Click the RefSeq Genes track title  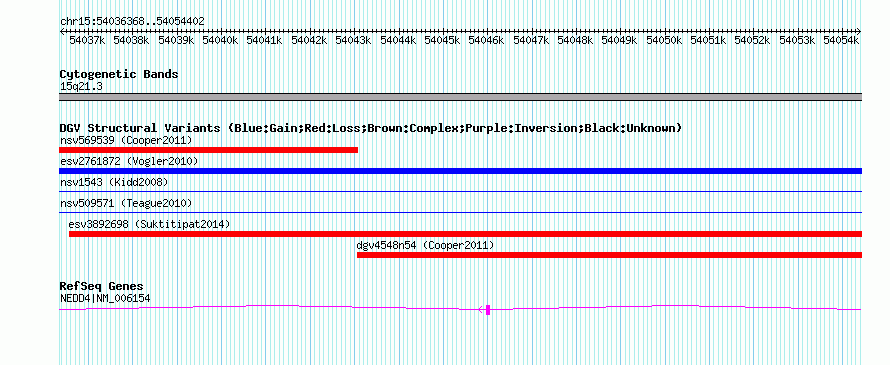[x=102, y=286]
